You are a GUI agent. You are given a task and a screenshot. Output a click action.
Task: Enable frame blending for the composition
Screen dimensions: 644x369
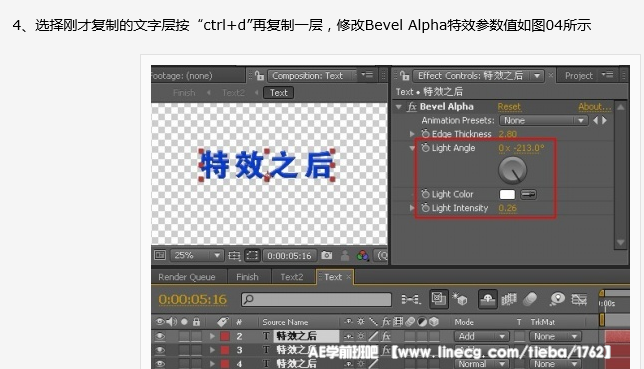(509, 299)
